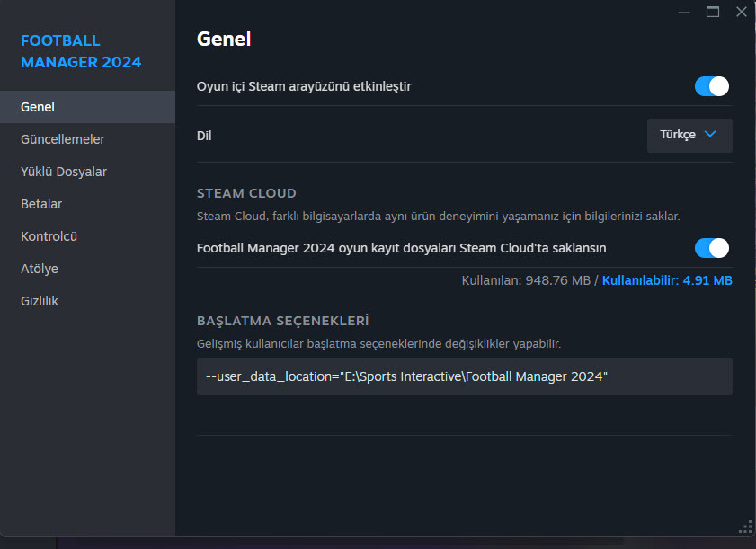Select Atölye from the sidebar

click(x=40, y=269)
